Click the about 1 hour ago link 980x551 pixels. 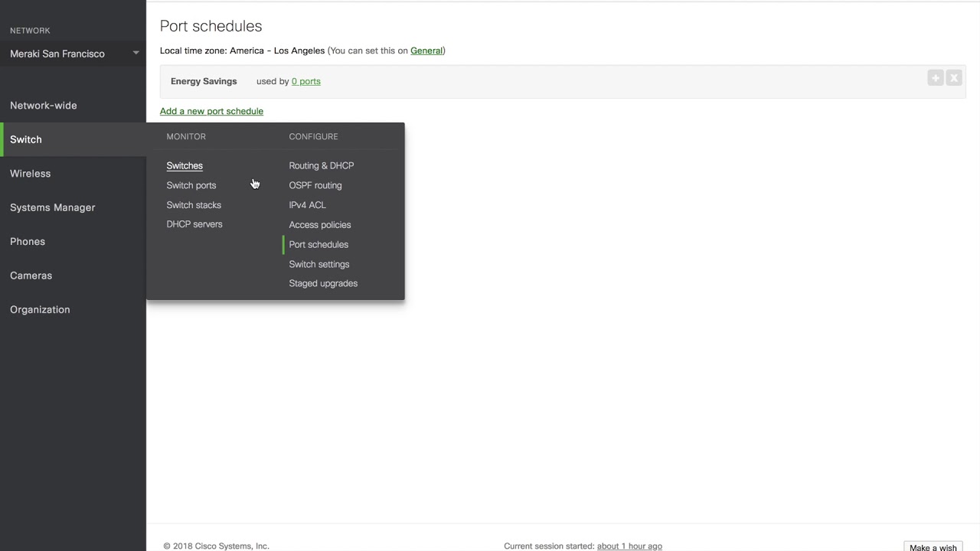[629, 546]
